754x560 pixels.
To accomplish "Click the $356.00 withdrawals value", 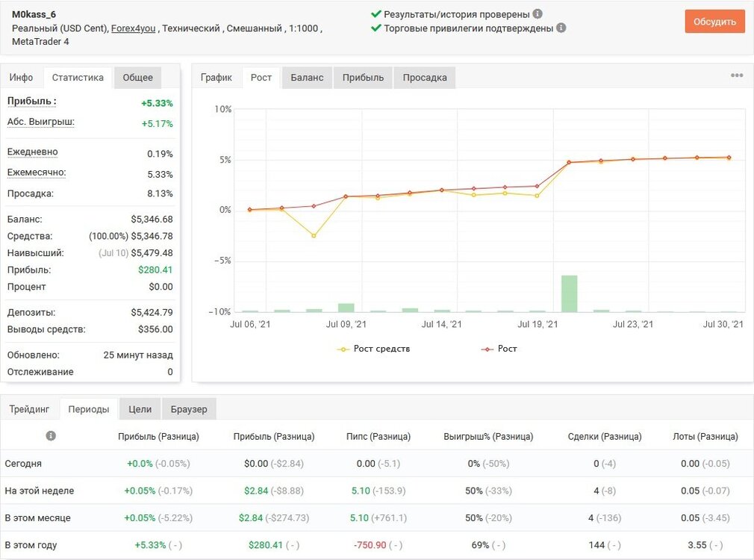I will pos(155,329).
